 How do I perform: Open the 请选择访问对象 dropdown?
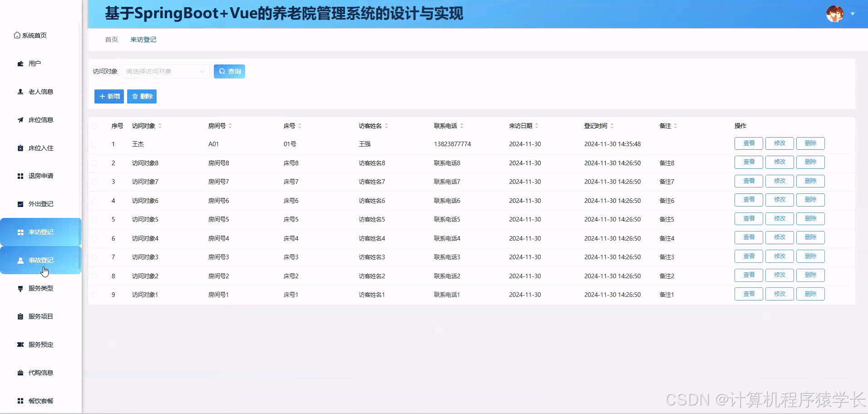165,71
